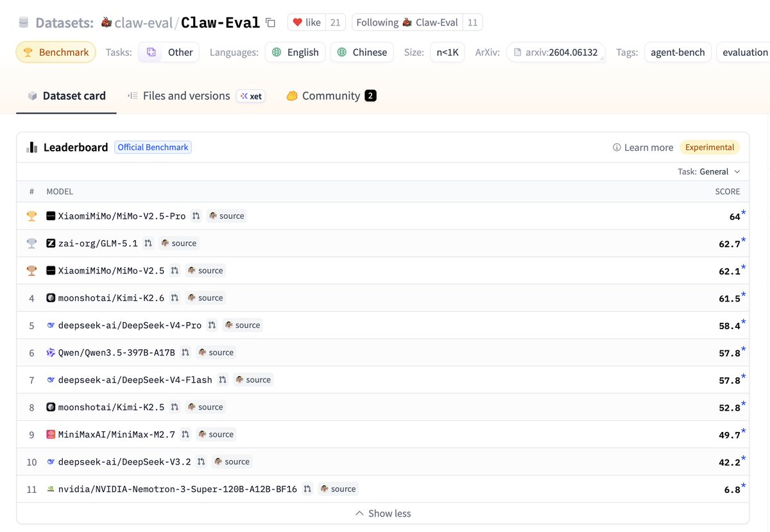The height and width of the screenshot is (532, 770).
Task: Select the Benchmark badge
Action: (56, 52)
